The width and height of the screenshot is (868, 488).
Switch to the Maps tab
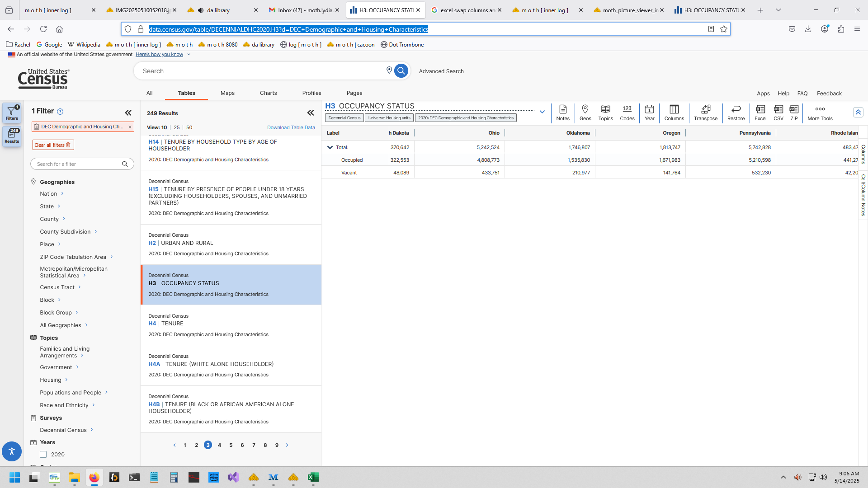pos(227,93)
